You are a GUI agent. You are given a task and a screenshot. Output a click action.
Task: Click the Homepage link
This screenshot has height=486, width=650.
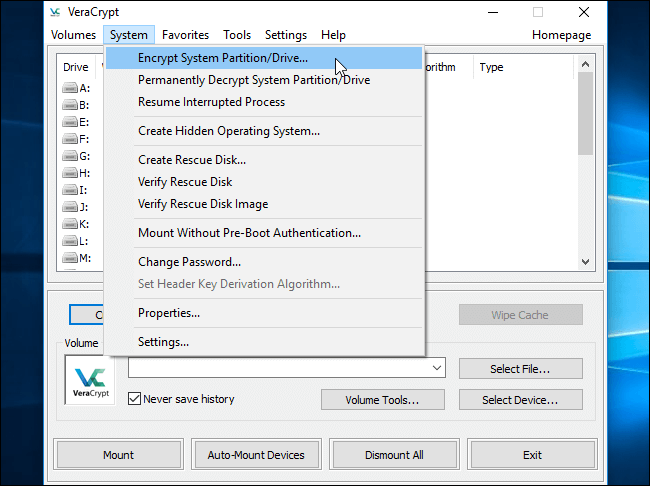click(561, 35)
